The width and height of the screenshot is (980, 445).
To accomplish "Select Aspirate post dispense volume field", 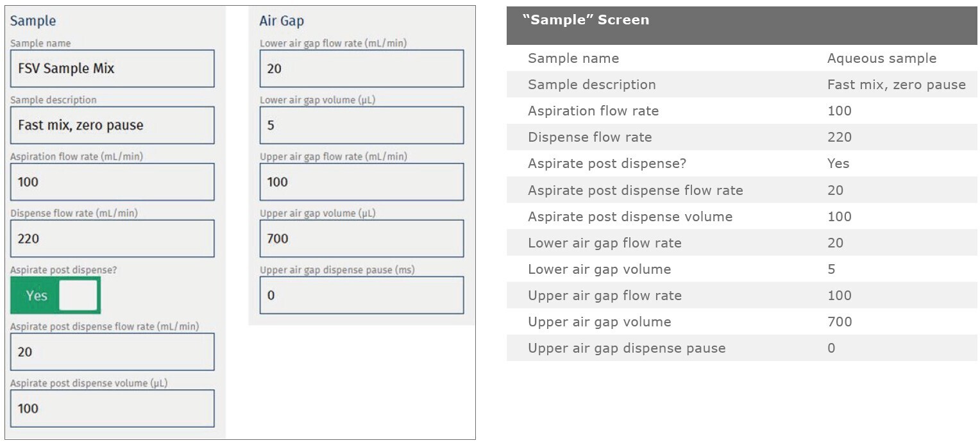I will (112, 408).
